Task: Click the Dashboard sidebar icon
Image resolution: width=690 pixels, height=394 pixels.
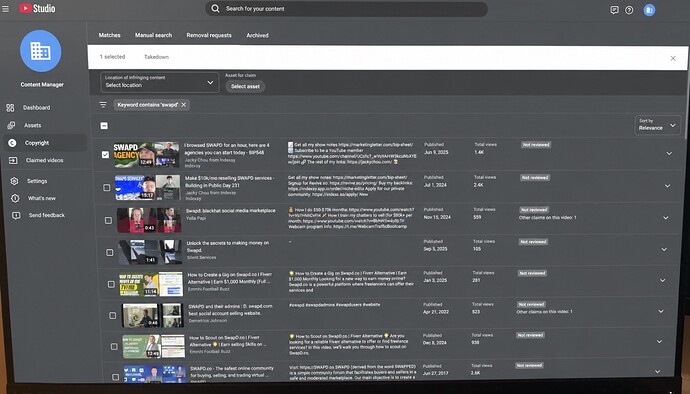Action: (x=11, y=107)
